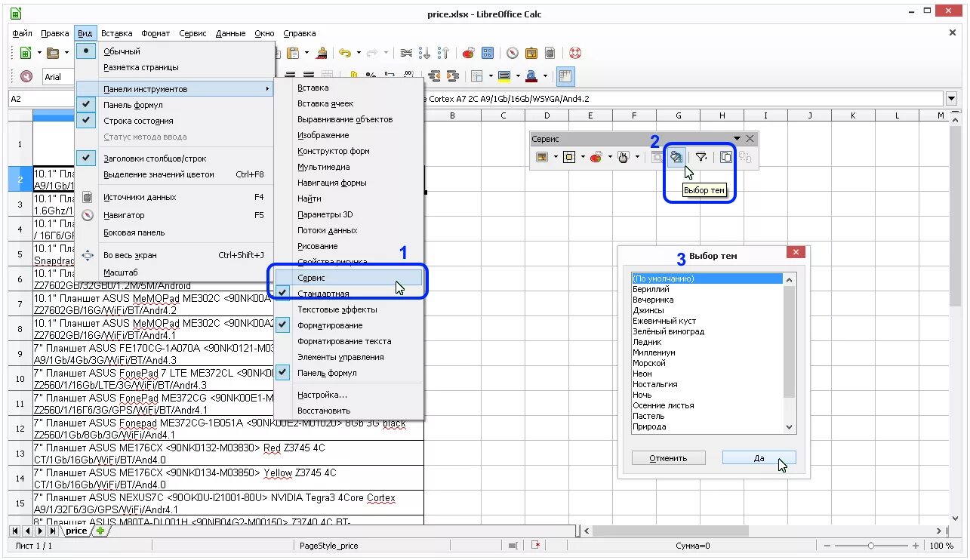Screen dimensions: 970x560
Task: Click the insert image icon in Сервис toolbar
Action: click(x=541, y=157)
